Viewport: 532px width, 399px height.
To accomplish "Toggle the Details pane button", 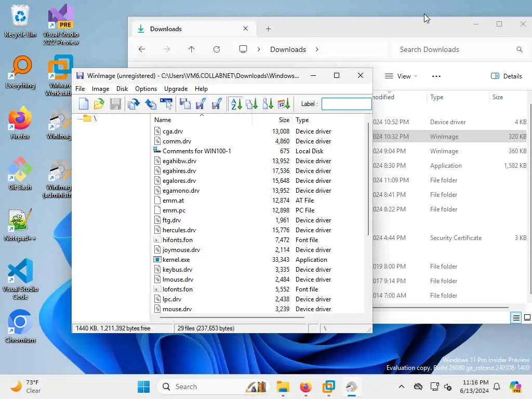I will pyautogui.click(x=506, y=76).
